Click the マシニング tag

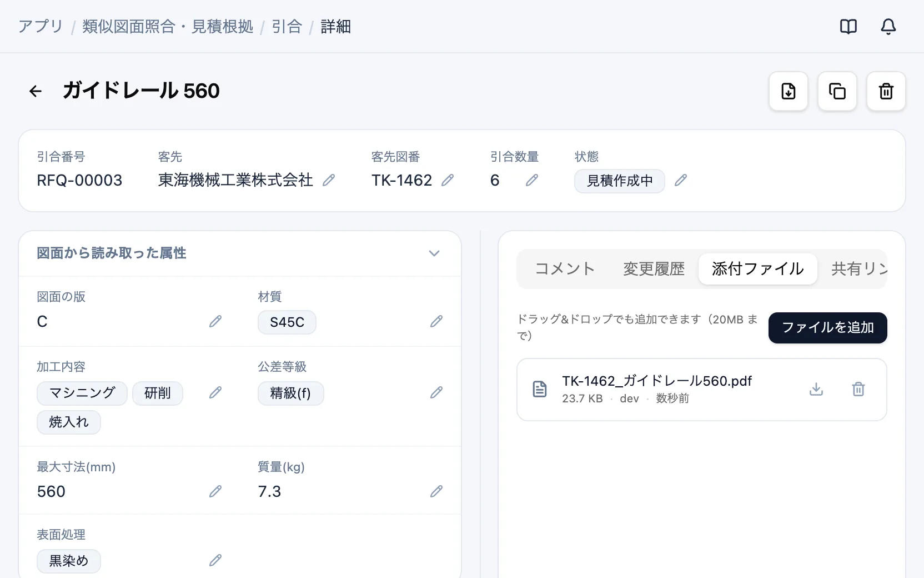tap(82, 393)
